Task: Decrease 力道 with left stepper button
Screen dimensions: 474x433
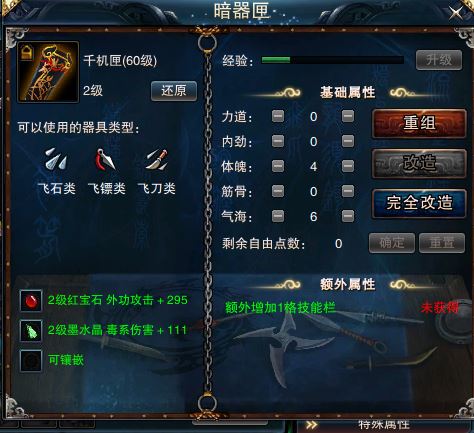Action: (x=278, y=116)
